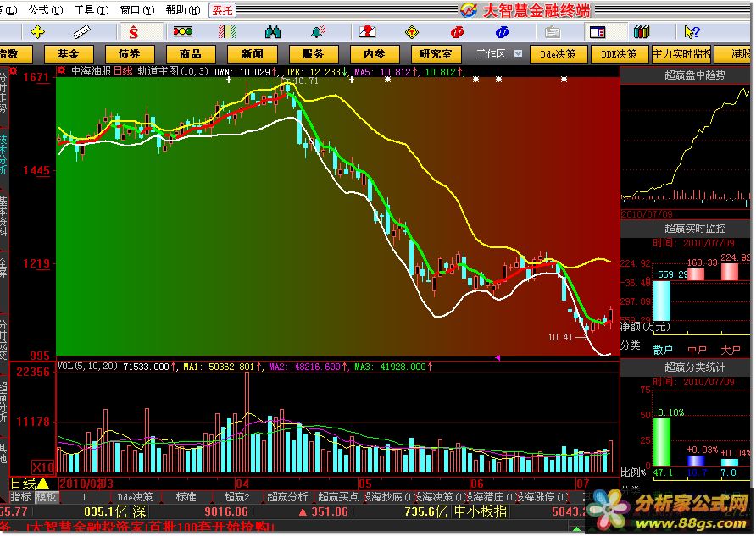Click the red question mark book icon
Screen dimensions: 756x536
point(367,32)
